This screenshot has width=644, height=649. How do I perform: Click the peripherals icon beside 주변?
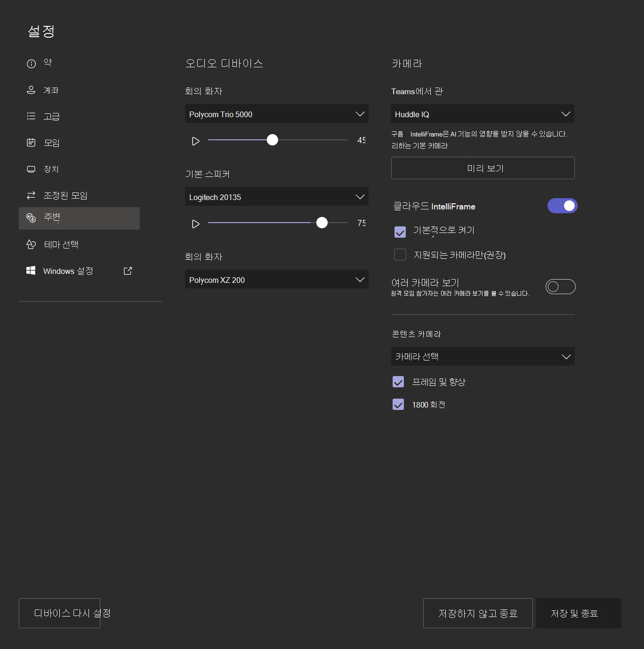31,218
